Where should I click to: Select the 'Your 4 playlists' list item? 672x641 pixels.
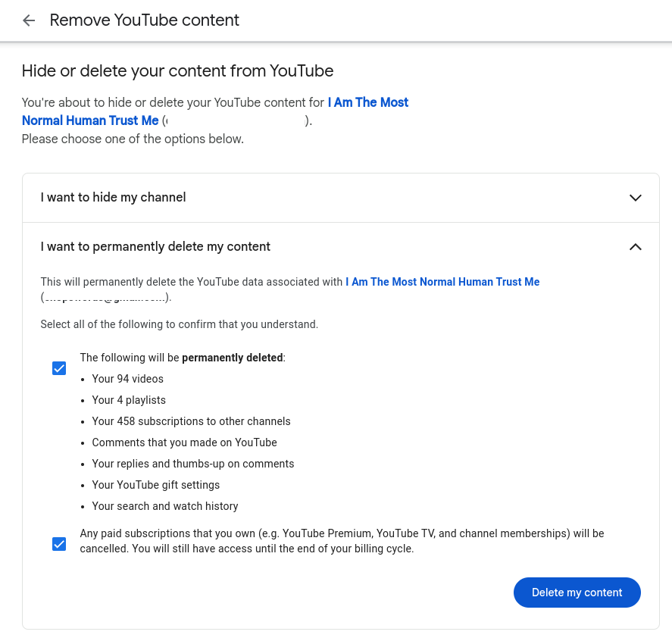129,400
